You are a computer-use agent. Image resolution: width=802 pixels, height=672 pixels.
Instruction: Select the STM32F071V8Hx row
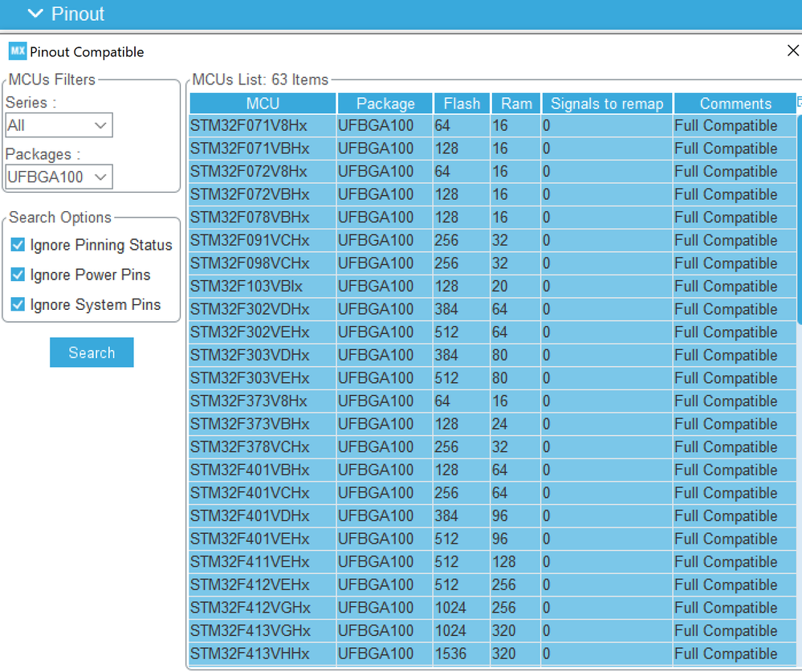point(493,126)
